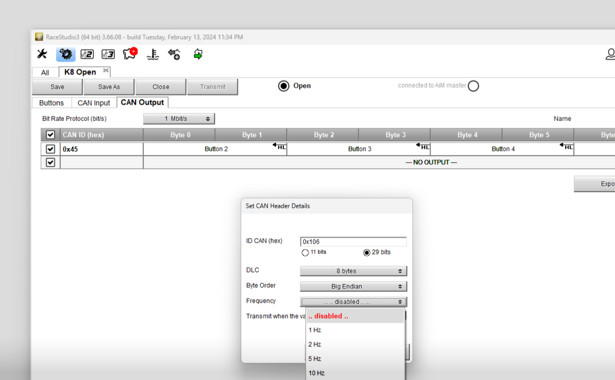The height and width of the screenshot is (380, 615).
Task: Click the NO OUTPUT row text
Action: 431,162
